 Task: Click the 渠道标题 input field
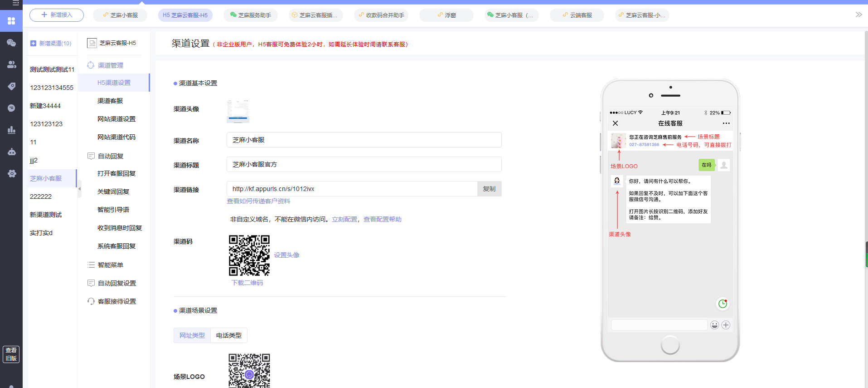click(x=364, y=164)
